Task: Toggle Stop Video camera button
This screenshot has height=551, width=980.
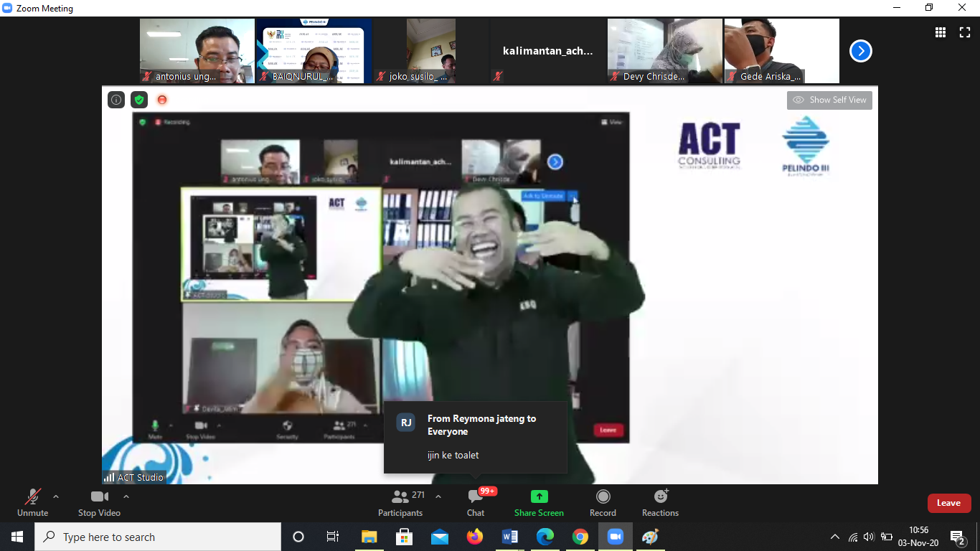Action: point(99,502)
